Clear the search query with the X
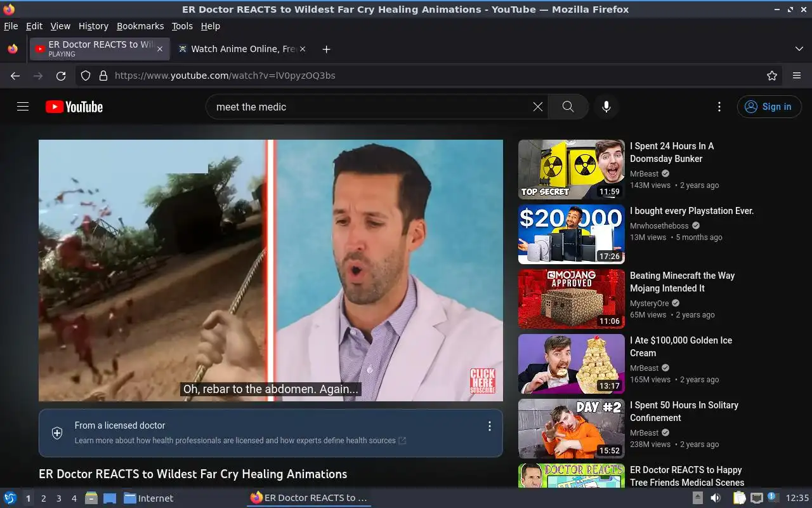 click(x=537, y=107)
